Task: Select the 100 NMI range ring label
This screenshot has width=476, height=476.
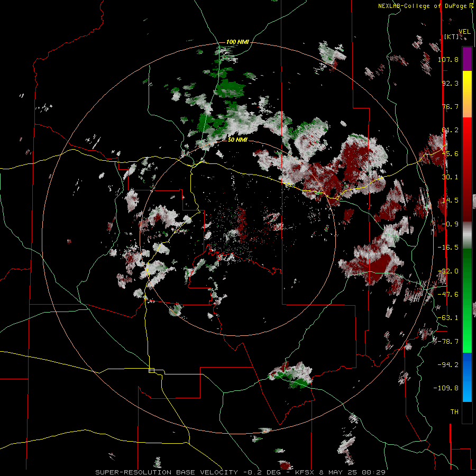Action: (x=237, y=42)
